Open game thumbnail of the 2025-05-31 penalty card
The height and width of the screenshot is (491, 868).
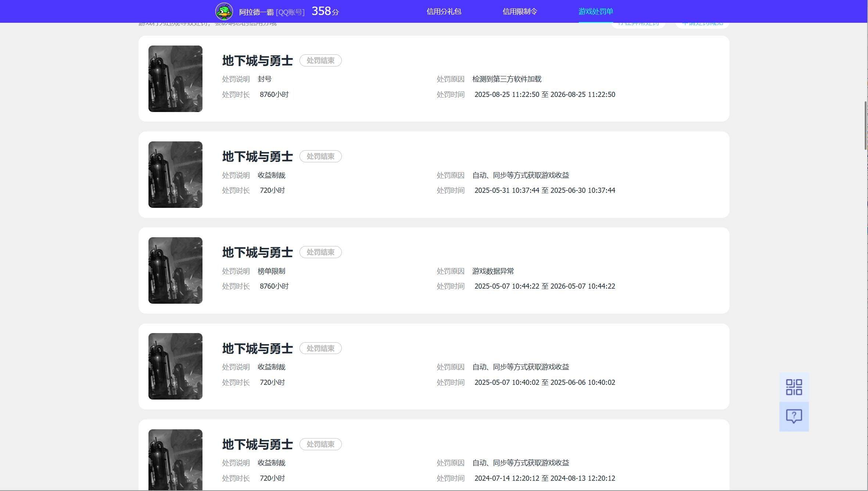(175, 174)
